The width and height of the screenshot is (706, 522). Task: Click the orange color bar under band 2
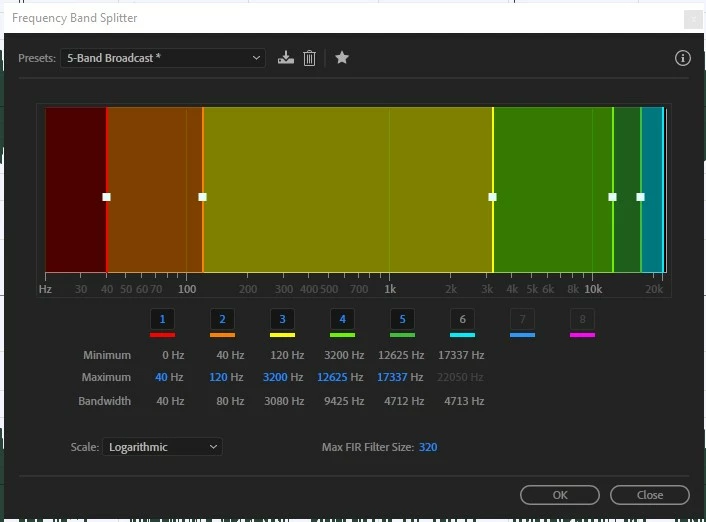coord(222,335)
